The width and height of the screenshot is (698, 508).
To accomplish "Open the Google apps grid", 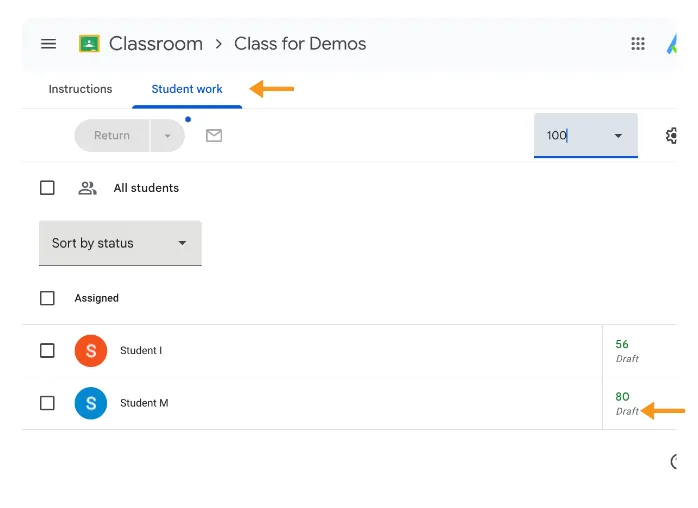I will click(x=637, y=44).
